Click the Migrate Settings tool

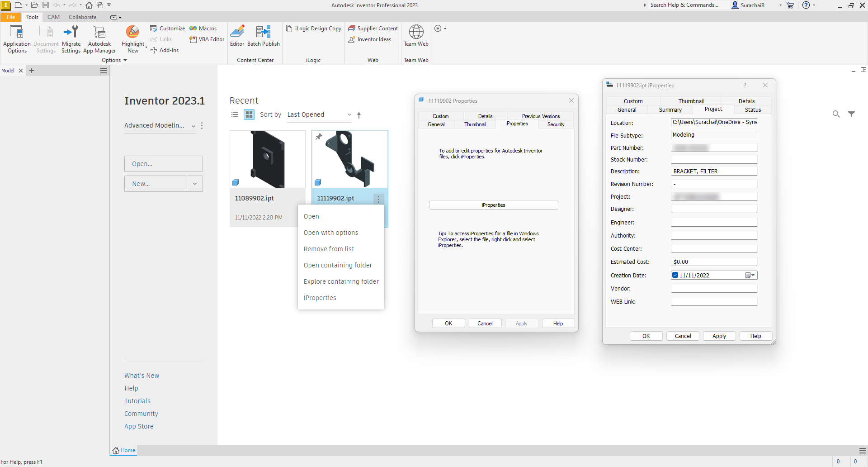tap(71, 39)
